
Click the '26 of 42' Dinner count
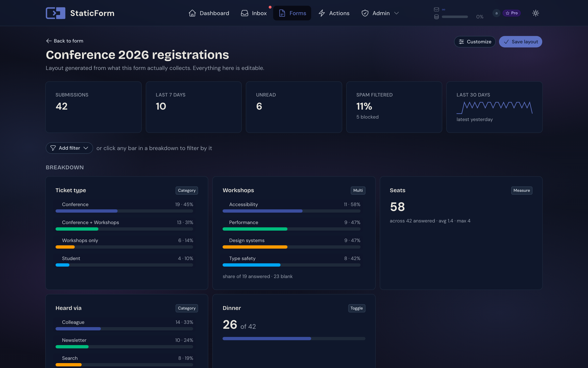[x=239, y=325]
